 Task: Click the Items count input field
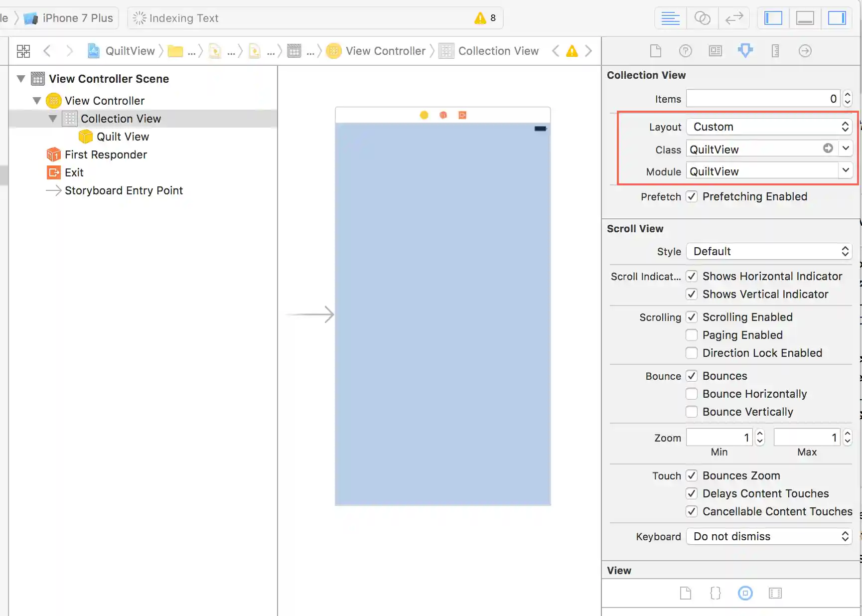[x=762, y=99]
